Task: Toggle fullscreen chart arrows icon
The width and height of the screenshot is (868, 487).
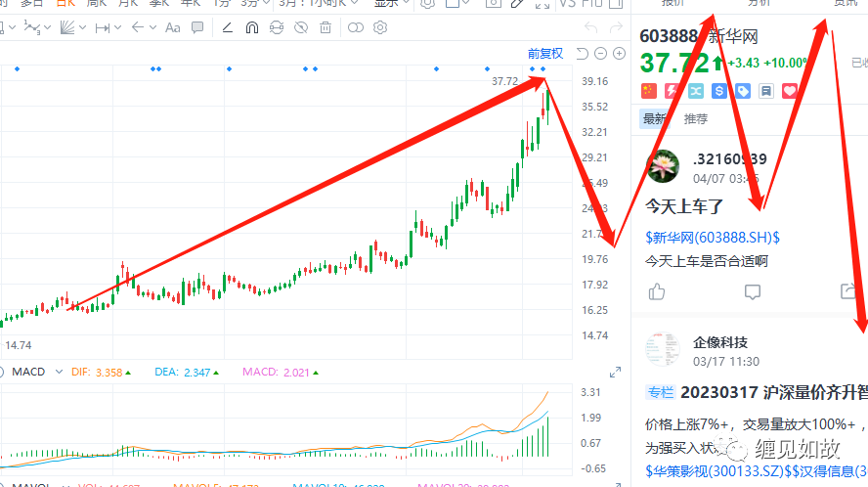Action: coord(542,4)
